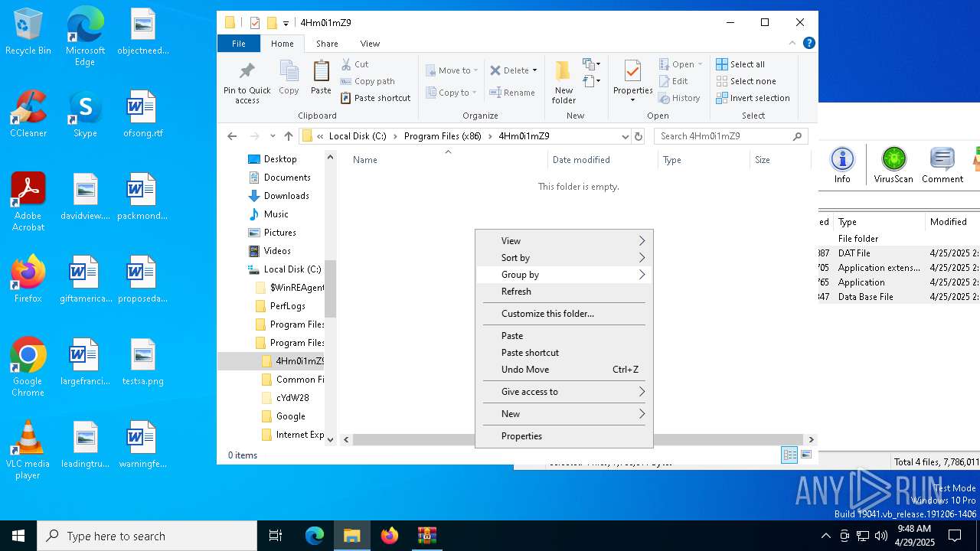The height and width of the screenshot is (551, 980).
Task: Switch to details view layout icon
Action: [789, 455]
